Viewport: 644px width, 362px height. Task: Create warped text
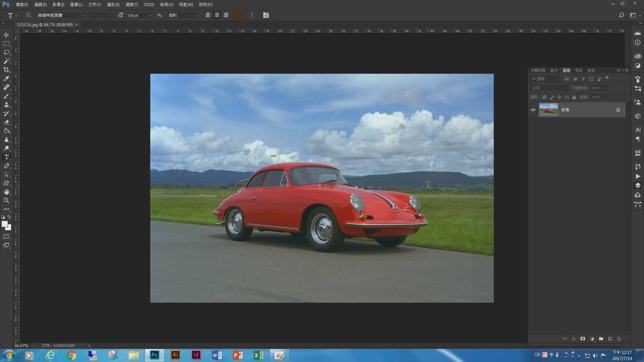coord(252,15)
